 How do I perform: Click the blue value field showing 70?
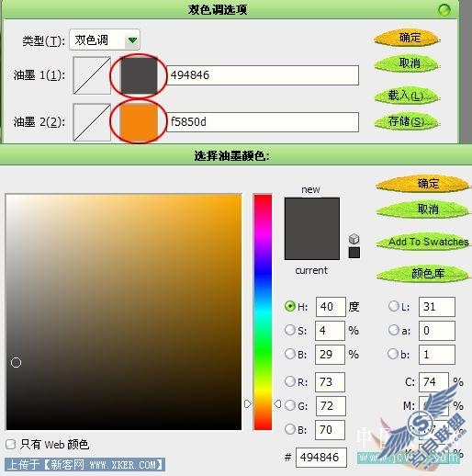[x=330, y=430]
